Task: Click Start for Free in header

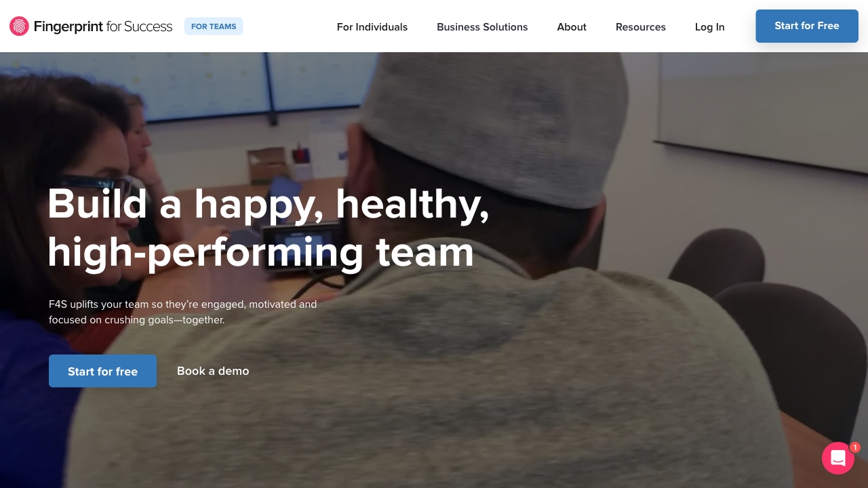Action: (807, 26)
